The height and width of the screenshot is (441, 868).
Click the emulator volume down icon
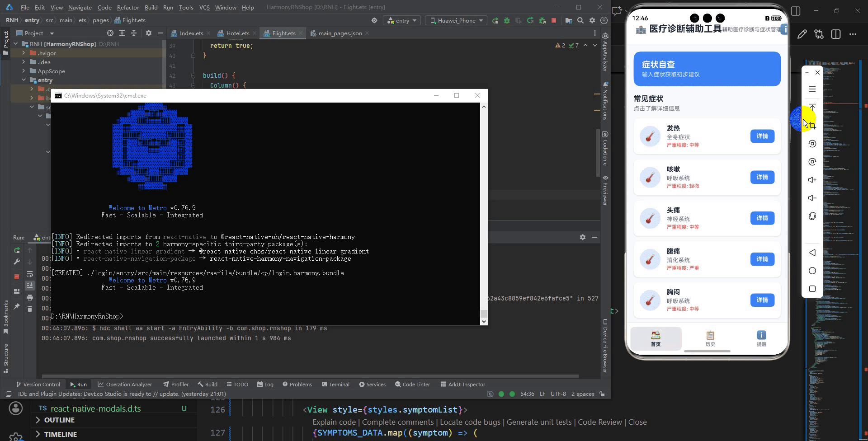(812, 198)
